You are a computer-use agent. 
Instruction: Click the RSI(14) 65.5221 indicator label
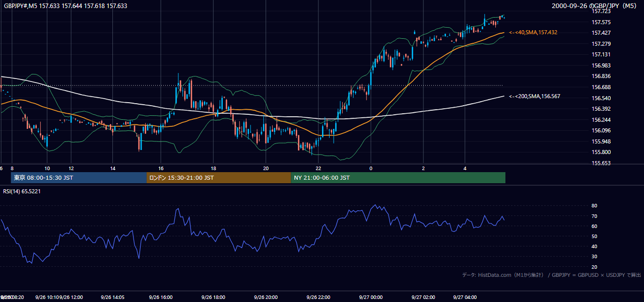click(x=22, y=191)
